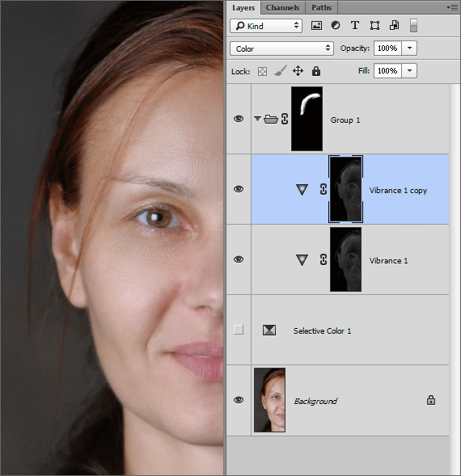The width and height of the screenshot is (461, 476).
Task: Open the Opacity slider dropdown arrow
Action: (x=409, y=48)
